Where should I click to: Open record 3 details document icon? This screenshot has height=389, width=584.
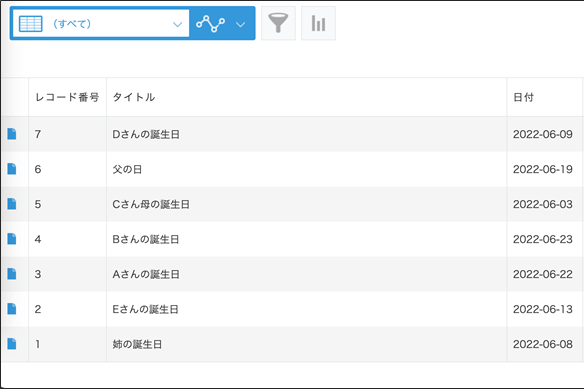point(12,274)
